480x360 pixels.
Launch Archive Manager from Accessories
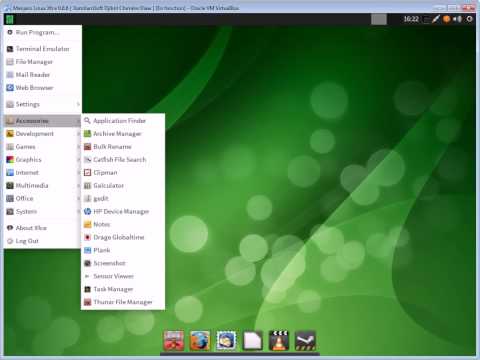tap(123, 134)
